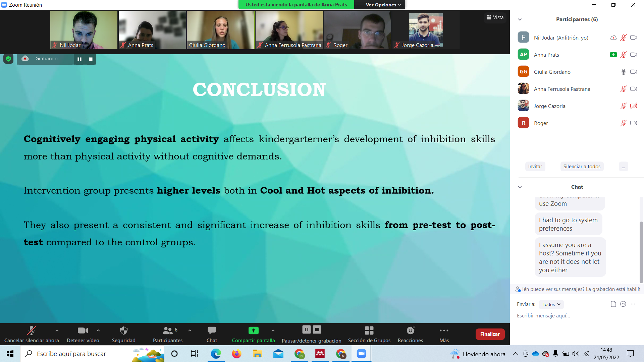This screenshot has height=362, width=644.
Task: Open the Seguridad shield icon
Action: pyautogui.click(x=123, y=331)
